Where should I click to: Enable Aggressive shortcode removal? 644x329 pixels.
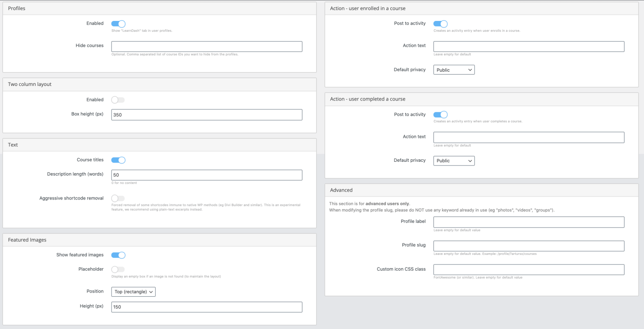(118, 198)
